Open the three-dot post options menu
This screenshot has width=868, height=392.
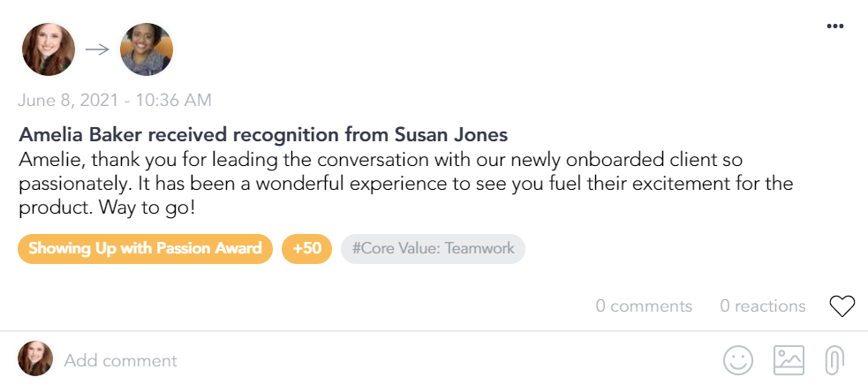click(834, 26)
